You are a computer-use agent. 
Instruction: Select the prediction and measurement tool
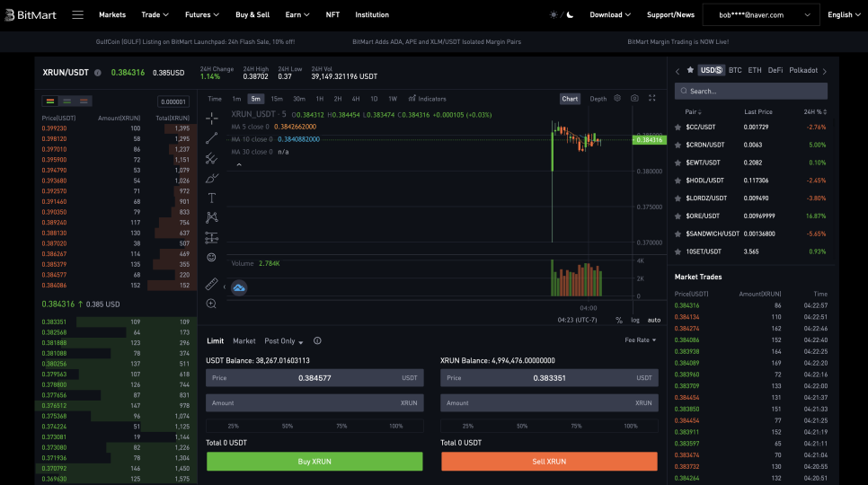pyautogui.click(x=211, y=238)
